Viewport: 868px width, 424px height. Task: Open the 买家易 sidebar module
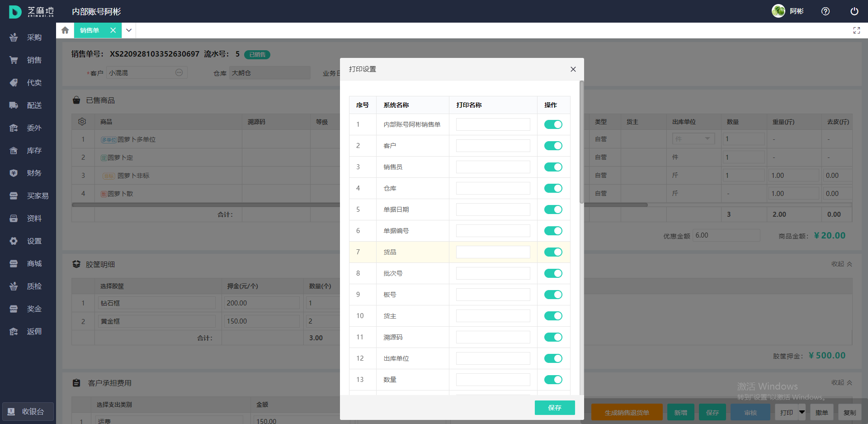(28, 196)
